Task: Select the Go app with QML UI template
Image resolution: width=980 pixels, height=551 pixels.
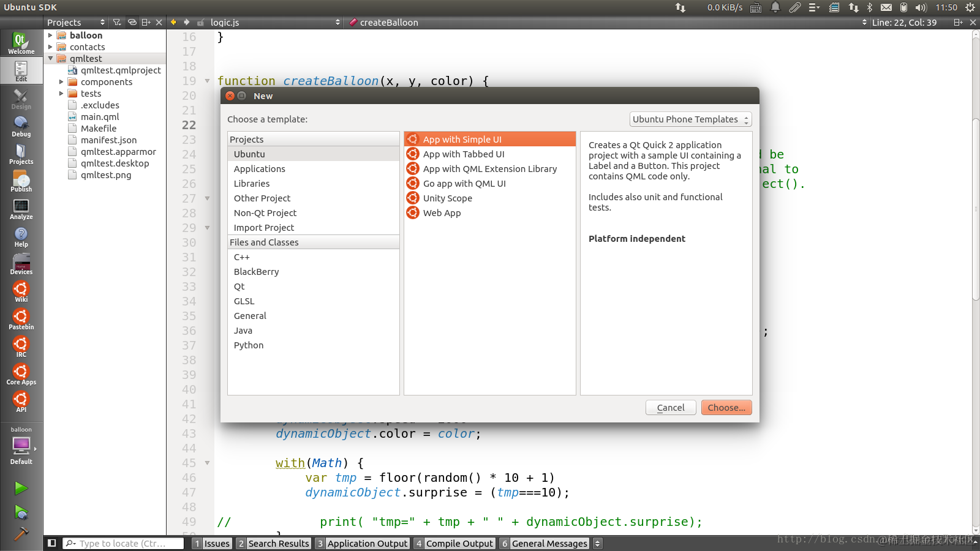Action: point(490,184)
